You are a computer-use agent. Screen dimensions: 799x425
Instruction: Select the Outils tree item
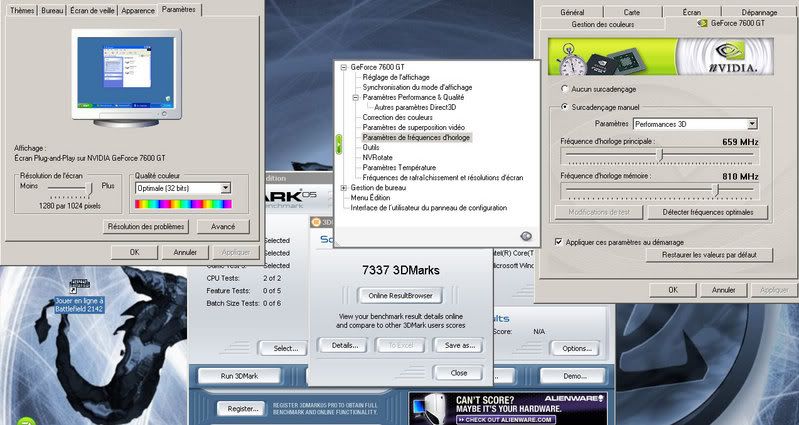[371, 147]
